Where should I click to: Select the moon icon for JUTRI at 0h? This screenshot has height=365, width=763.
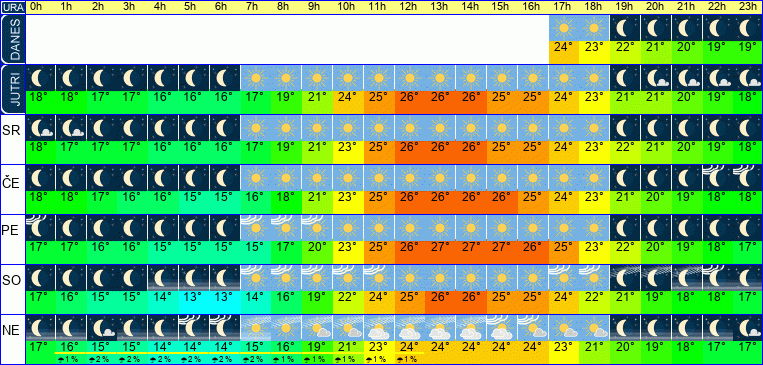(40, 78)
